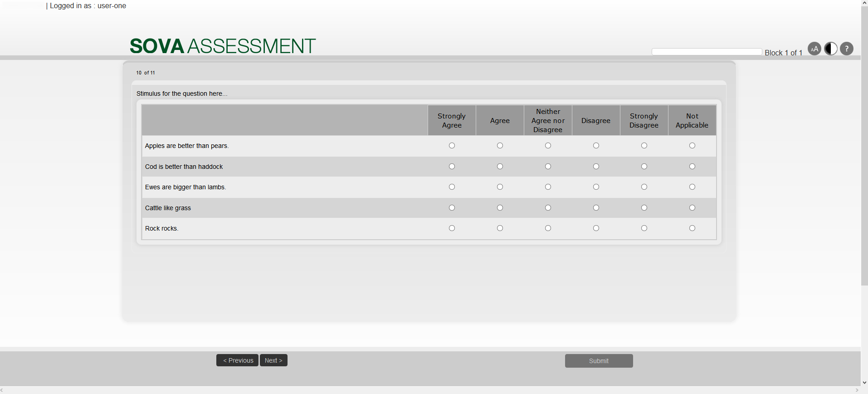Select Neither Agree nor Disagree for Ewes row
This screenshot has height=394, width=868.
point(548,187)
